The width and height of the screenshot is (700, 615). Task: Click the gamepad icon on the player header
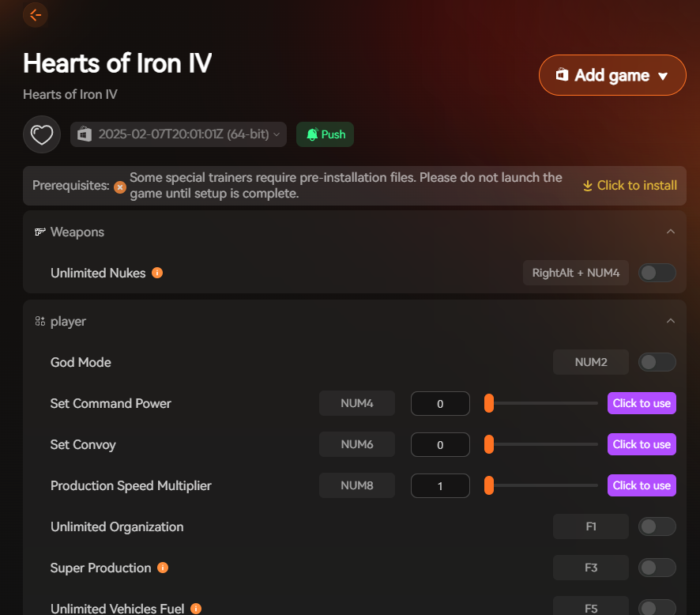tap(39, 321)
